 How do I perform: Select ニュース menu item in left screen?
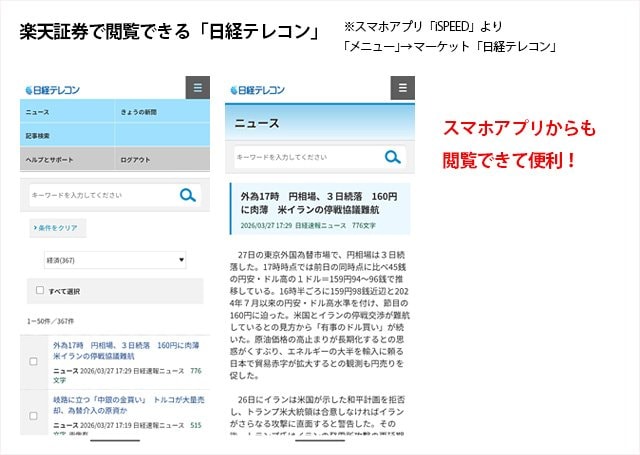pos(68,112)
